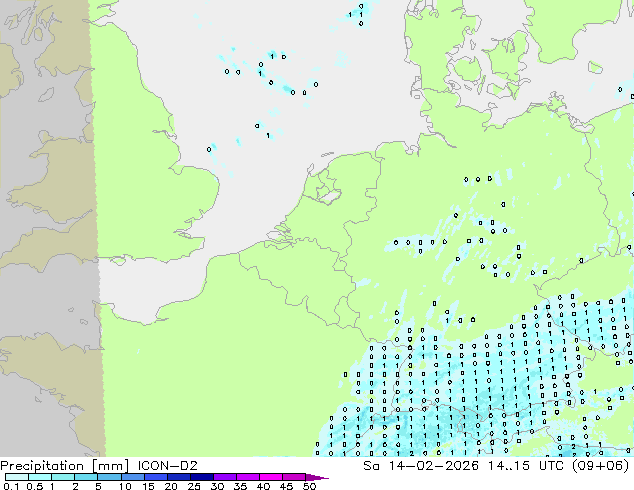Choose legend swatch between 15 and 20
Viewport: 634px width, 490px height.
point(156,477)
